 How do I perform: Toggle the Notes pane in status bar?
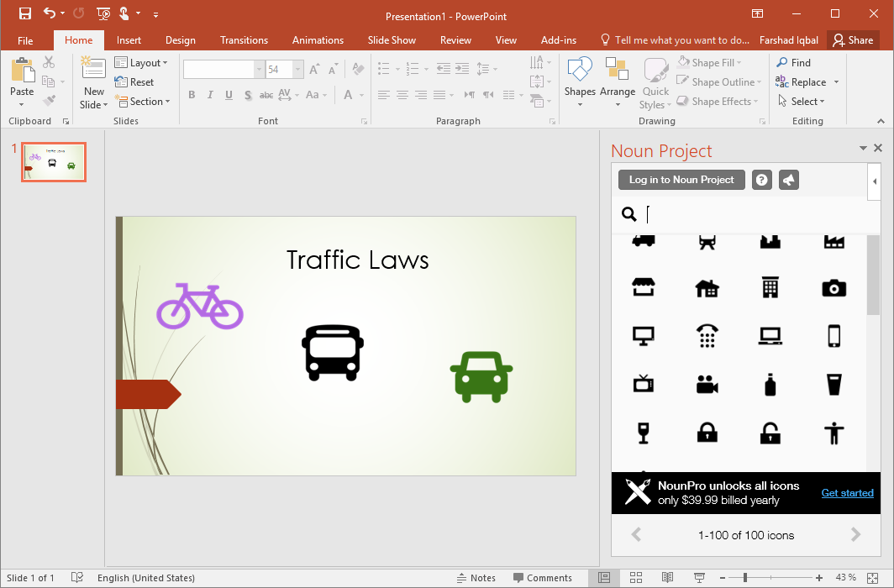[476, 578]
